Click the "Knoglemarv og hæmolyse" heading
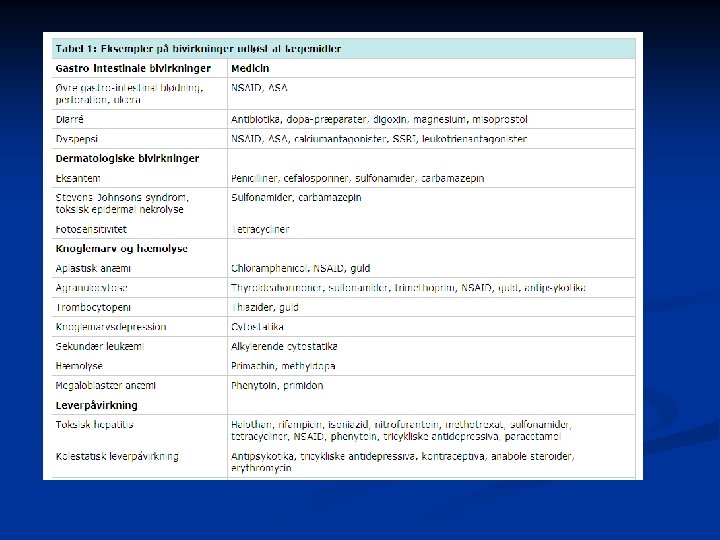The height and width of the screenshot is (540, 720). 122,249
